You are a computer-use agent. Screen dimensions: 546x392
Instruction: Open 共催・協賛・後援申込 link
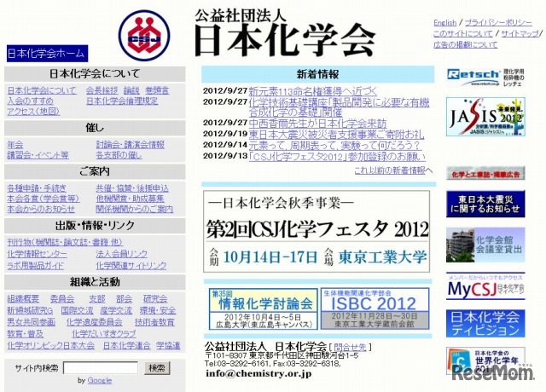(132, 188)
